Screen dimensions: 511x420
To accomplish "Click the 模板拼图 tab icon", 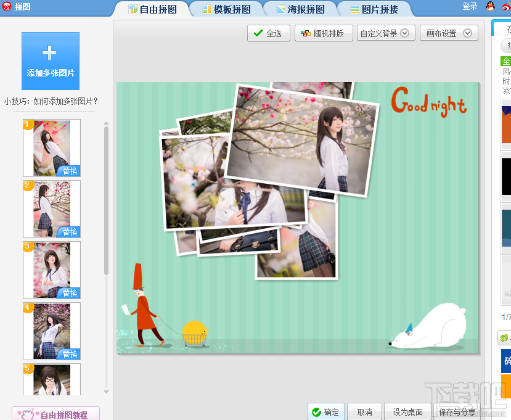I will (x=207, y=9).
